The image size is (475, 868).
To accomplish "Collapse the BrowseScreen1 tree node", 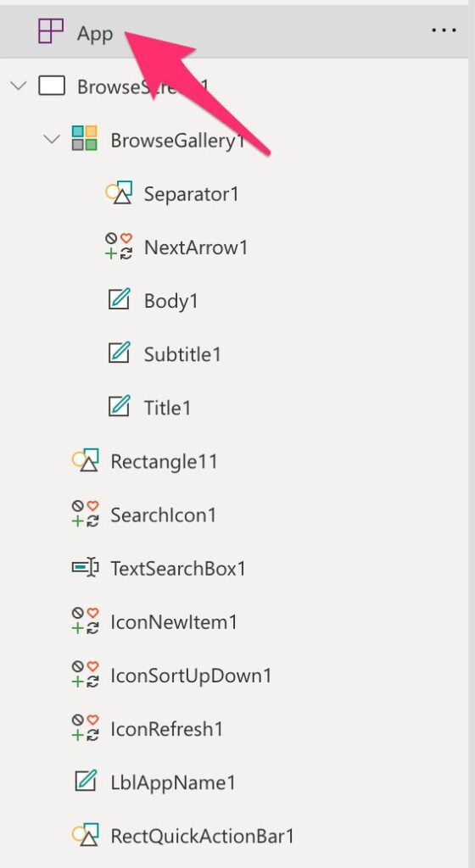I will point(19,86).
